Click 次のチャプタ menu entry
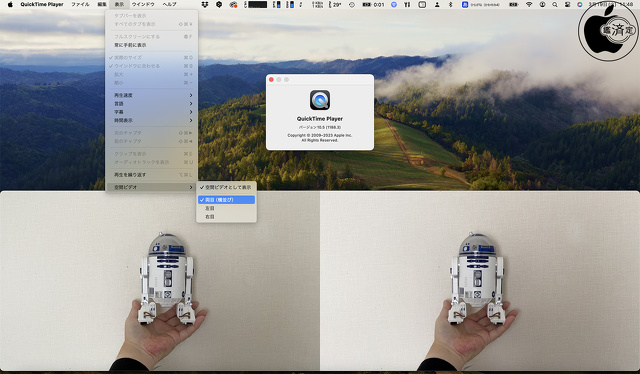The width and height of the screenshot is (640, 374). pos(151,133)
